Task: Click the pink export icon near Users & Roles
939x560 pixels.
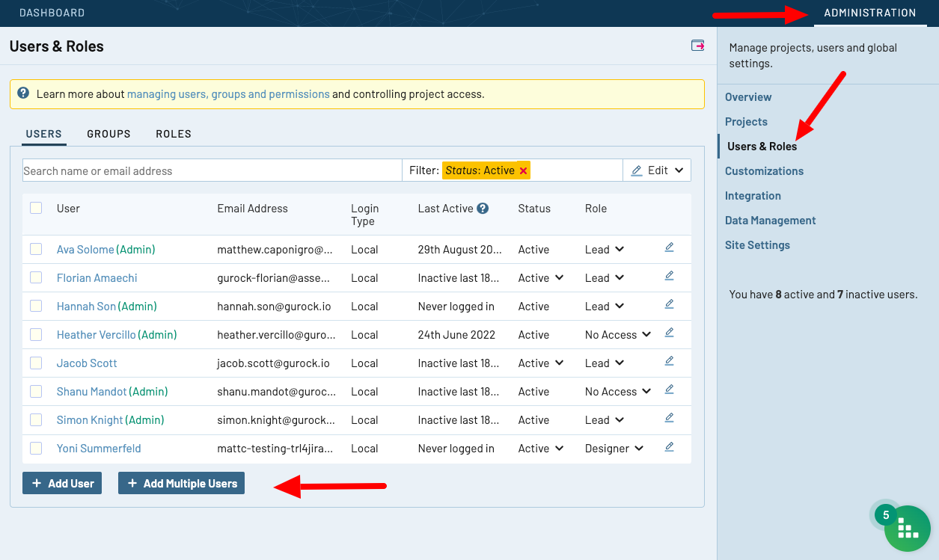Action: [x=697, y=46]
